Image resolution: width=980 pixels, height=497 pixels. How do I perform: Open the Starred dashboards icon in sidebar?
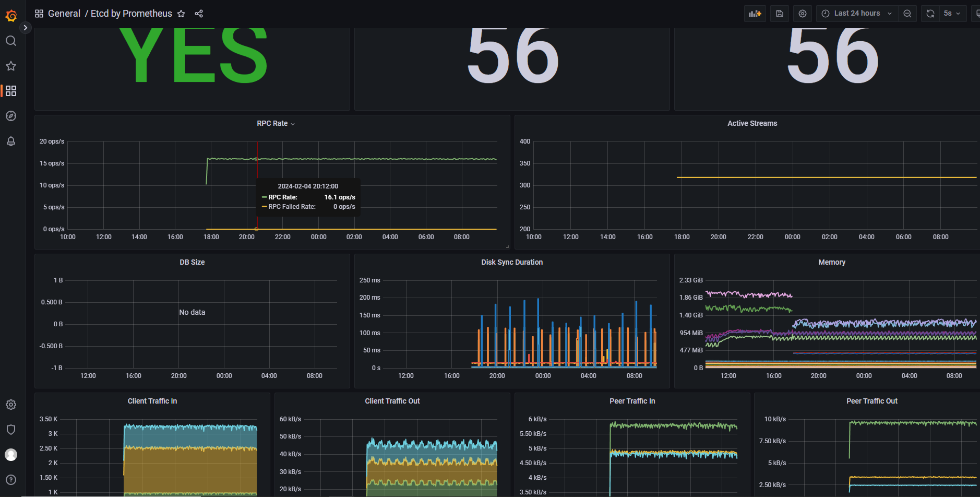[x=11, y=66]
